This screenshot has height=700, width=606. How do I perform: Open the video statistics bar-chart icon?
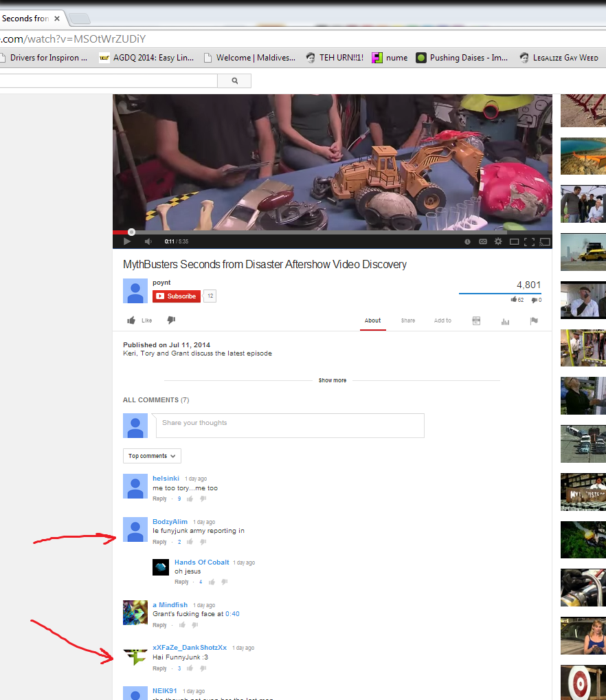point(505,321)
